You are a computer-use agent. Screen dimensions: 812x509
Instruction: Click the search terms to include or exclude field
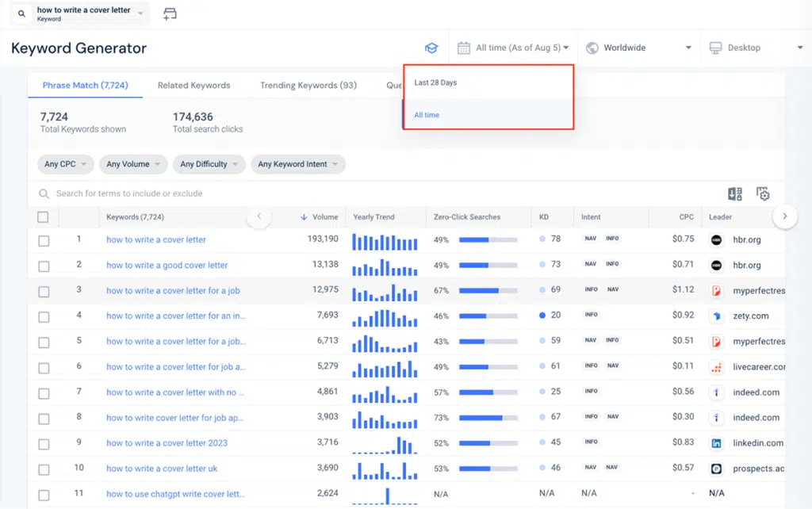click(x=159, y=193)
